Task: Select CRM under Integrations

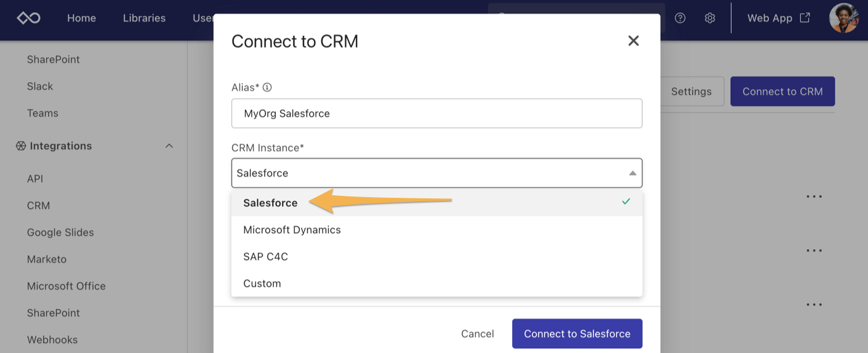Action: [x=38, y=206]
